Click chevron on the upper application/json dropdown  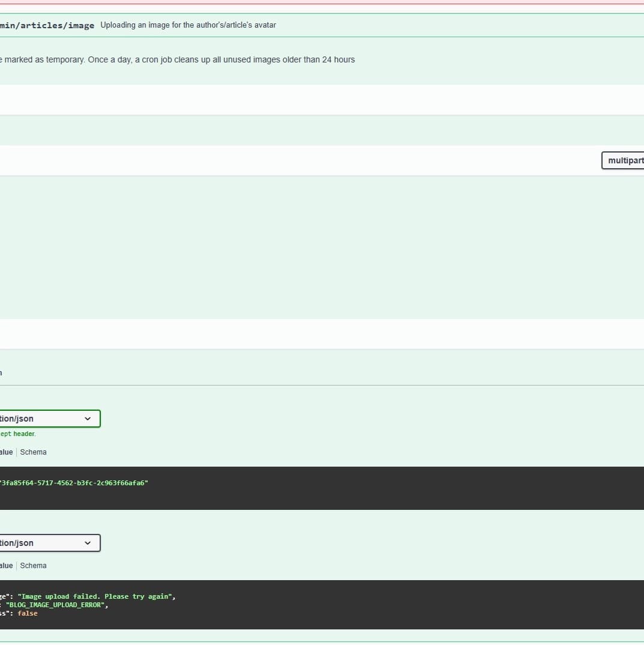[88, 419]
